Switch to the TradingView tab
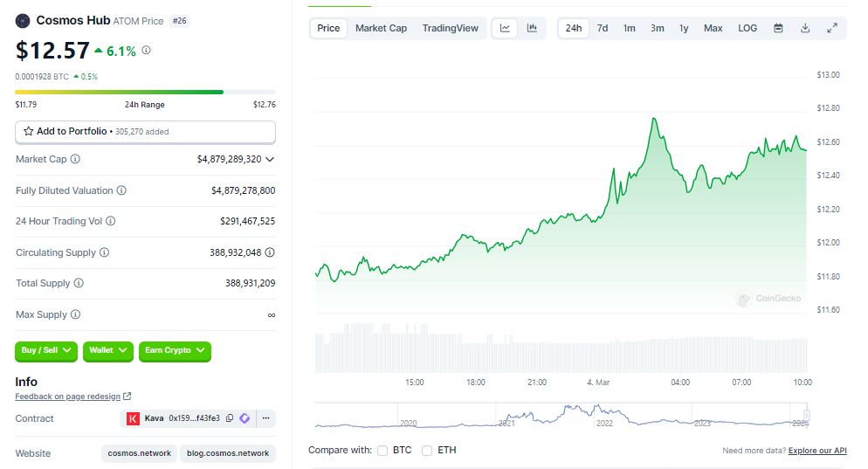 450,28
